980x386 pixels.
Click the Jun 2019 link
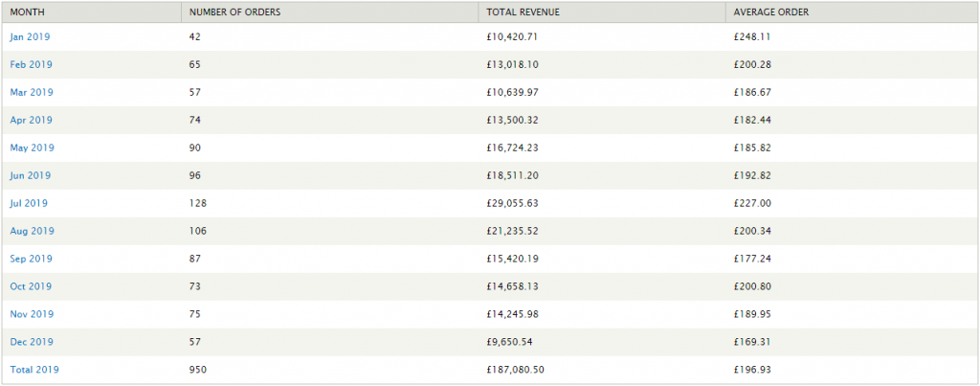tap(31, 176)
